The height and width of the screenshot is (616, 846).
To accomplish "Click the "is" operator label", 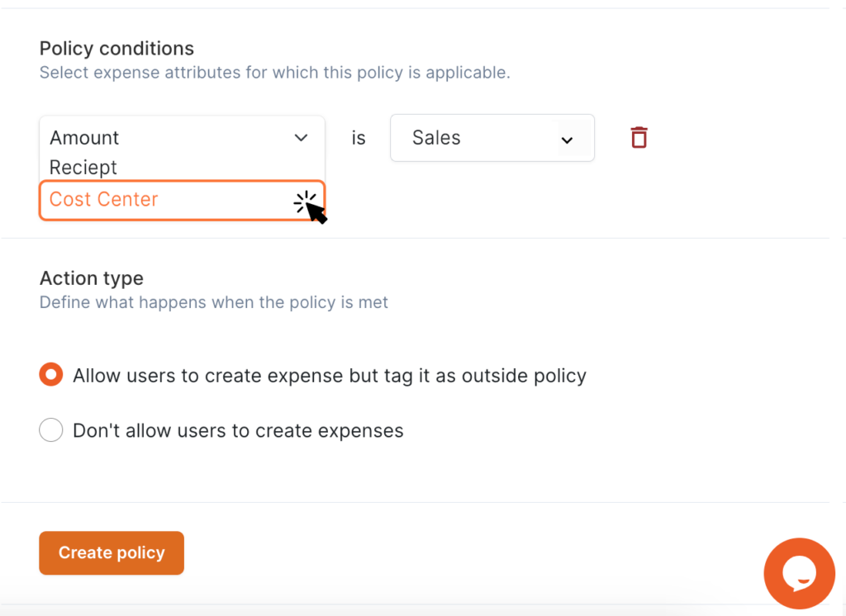I will pyautogui.click(x=359, y=138).
